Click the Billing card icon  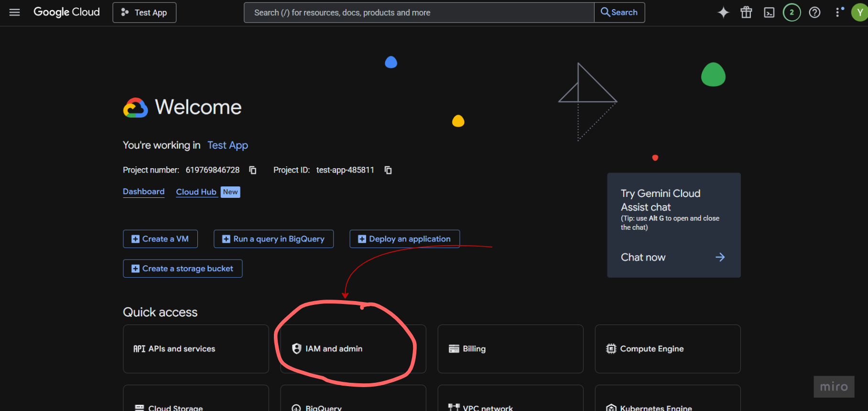(x=454, y=349)
